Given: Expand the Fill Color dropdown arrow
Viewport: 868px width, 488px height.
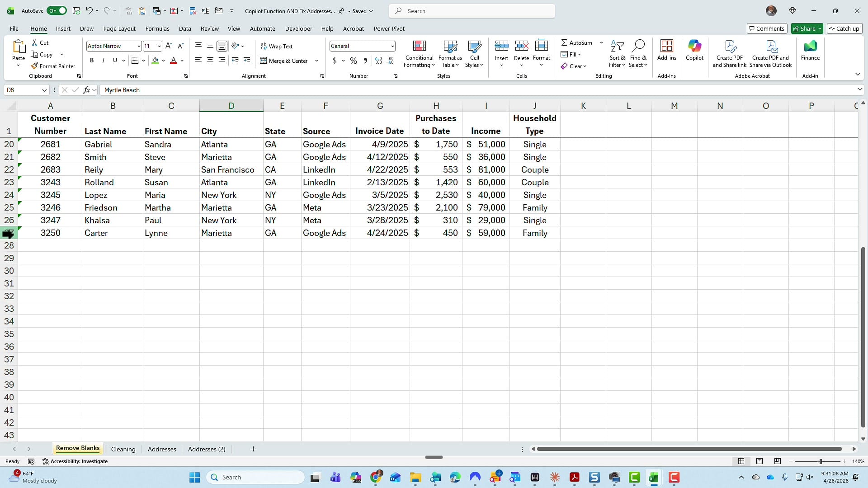Looking at the screenshot, I should (x=164, y=61).
